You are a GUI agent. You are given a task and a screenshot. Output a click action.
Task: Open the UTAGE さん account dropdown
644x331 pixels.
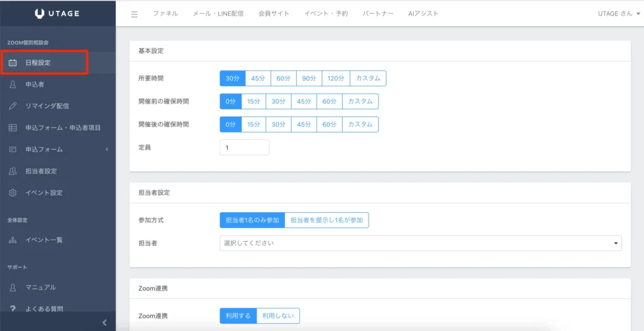tap(619, 14)
